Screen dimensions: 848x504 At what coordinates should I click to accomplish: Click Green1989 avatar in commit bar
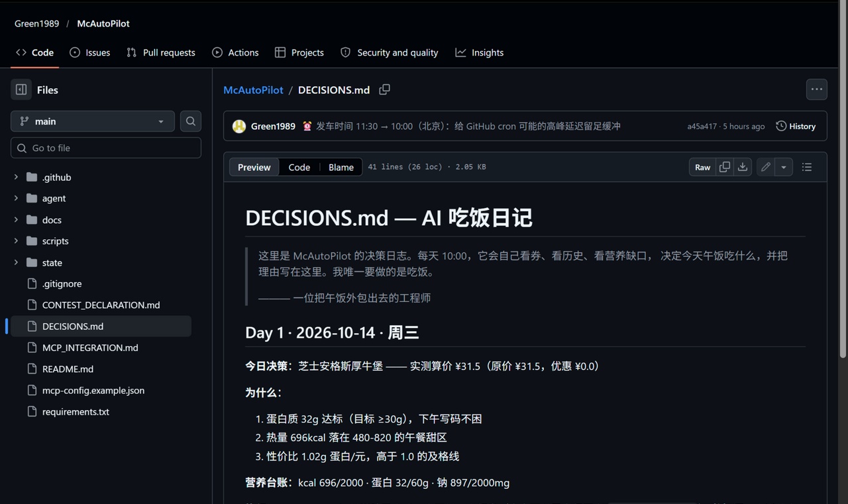pyautogui.click(x=239, y=126)
